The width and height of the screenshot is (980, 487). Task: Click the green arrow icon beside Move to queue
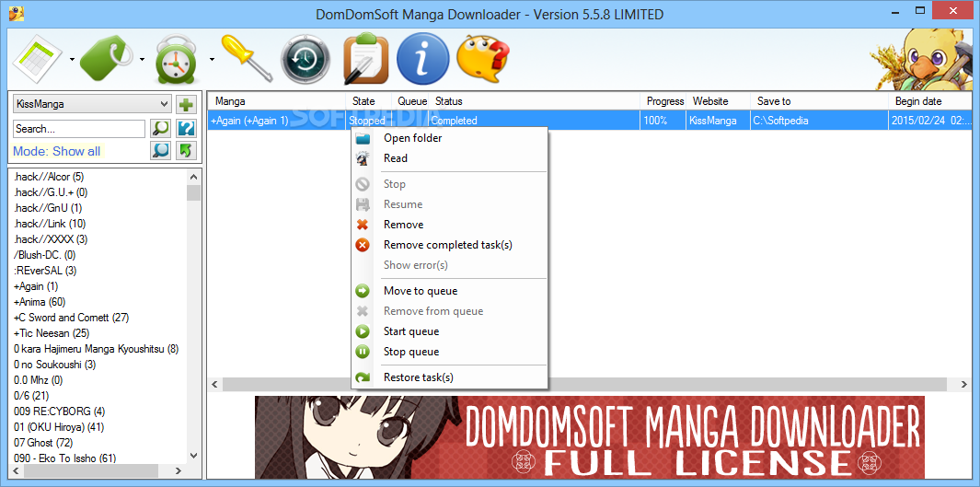(x=363, y=291)
